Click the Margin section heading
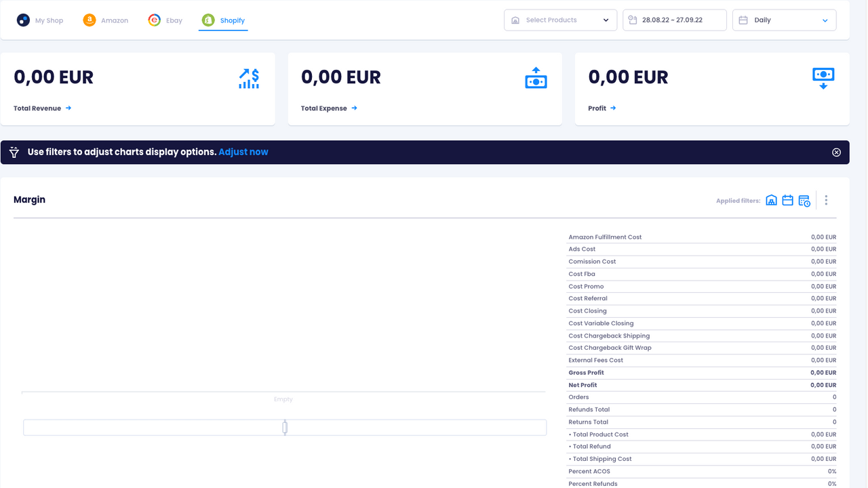Screen dimensions: 868x488 pos(29,200)
